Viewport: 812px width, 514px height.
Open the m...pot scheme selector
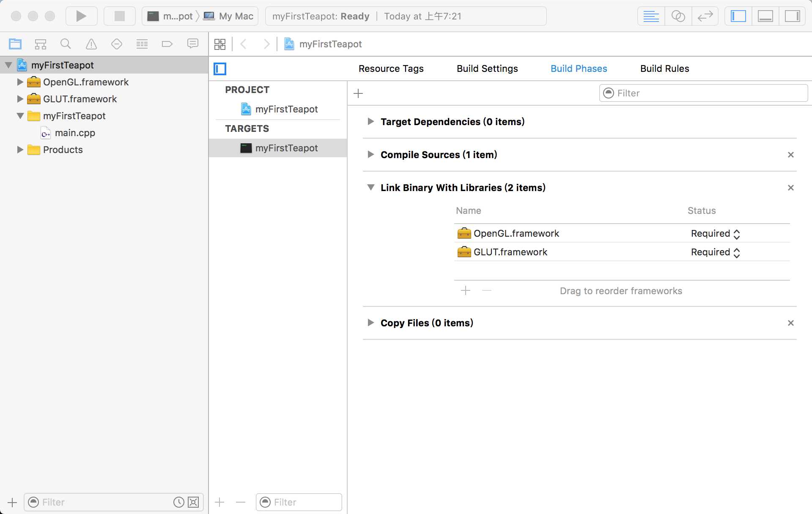click(170, 16)
